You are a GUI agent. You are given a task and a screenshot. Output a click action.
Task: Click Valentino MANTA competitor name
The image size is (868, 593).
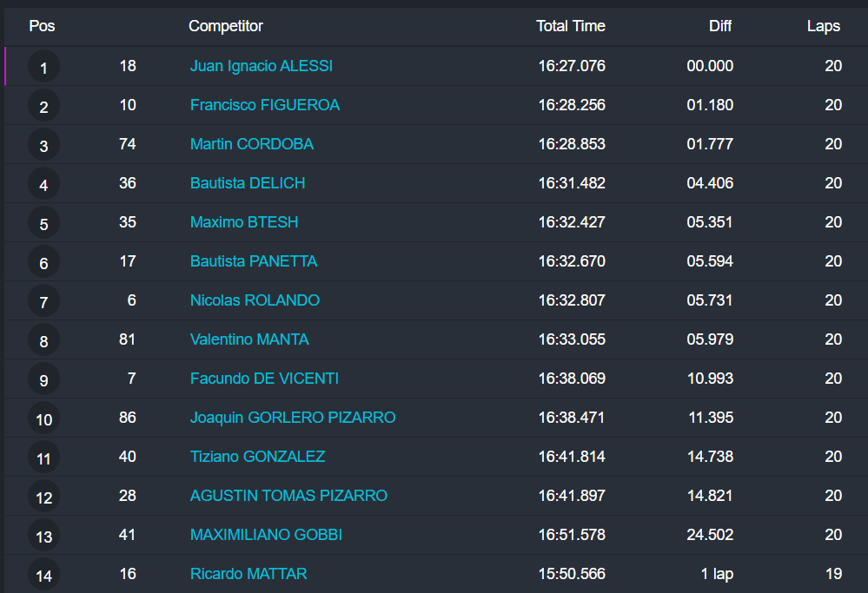pos(249,339)
